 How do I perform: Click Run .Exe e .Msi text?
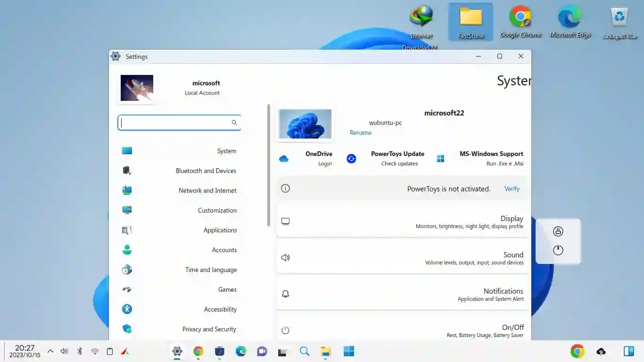[x=505, y=164]
